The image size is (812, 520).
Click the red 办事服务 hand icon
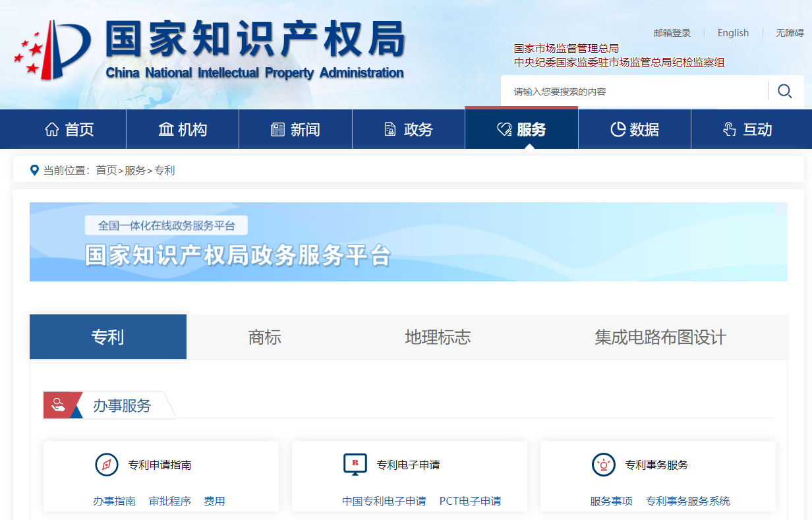59,405
